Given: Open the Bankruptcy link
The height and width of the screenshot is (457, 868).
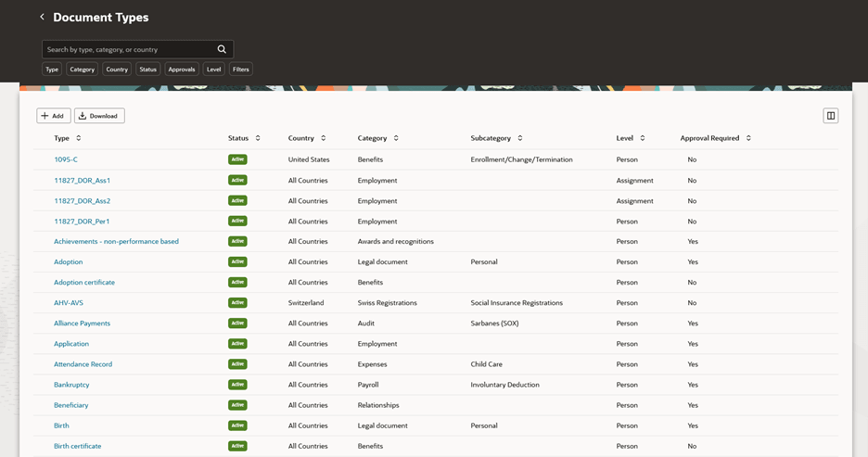Looking at the screenshot, I should tap(71, 385).
